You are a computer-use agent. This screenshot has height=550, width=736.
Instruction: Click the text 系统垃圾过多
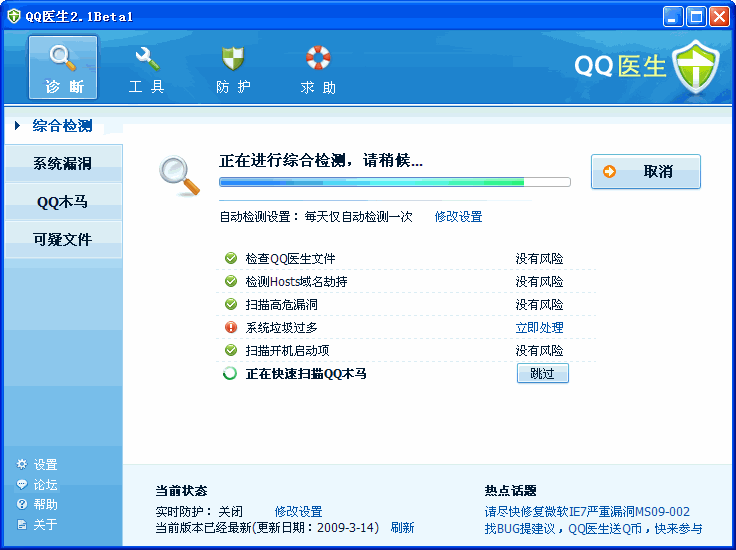coord(281,328)
